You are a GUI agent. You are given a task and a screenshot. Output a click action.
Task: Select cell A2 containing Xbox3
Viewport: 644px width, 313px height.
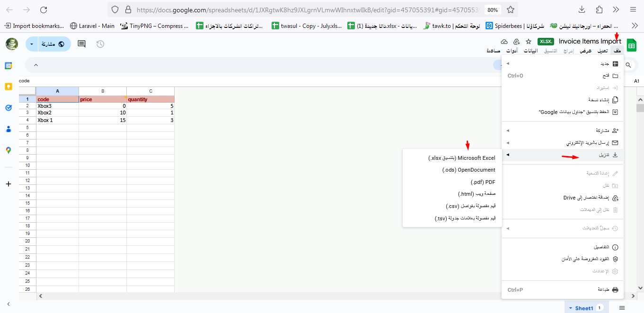[x=57, y=106]
